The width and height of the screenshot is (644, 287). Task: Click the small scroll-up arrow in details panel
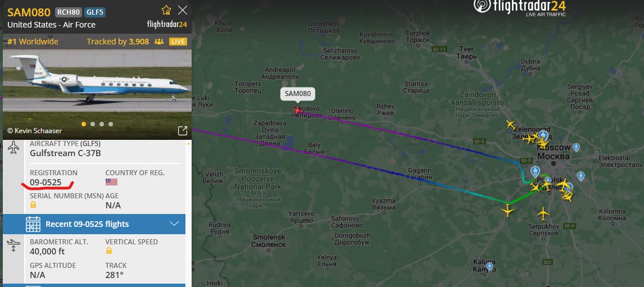coord(188,144)
